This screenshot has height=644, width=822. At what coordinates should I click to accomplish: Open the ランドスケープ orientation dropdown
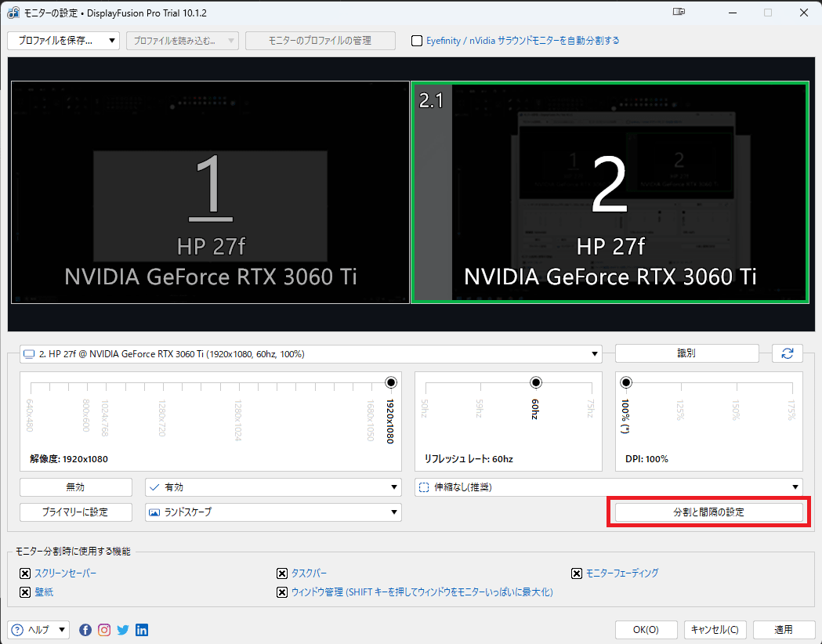point(273,512)
